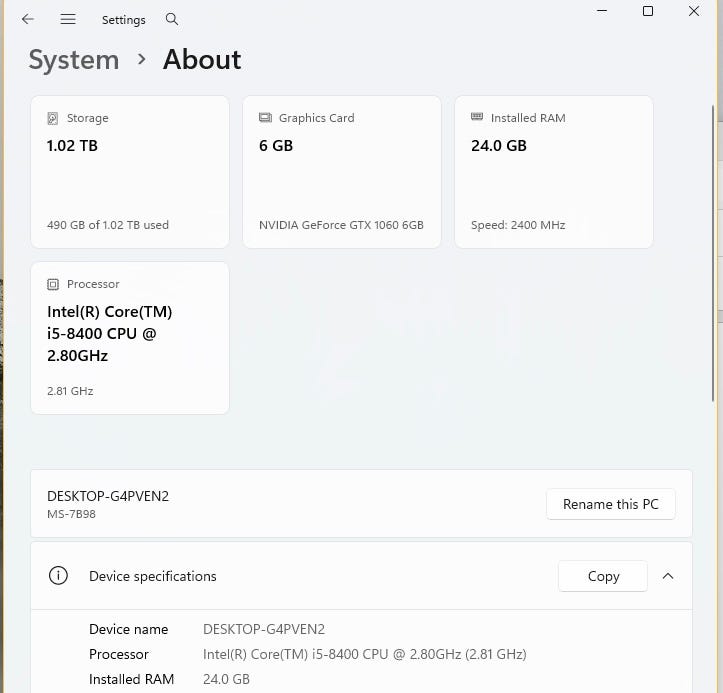Screen dimensions: 723x693
Task: Click the DESKTOP-G4PVEN2 PC name header
Action: click(x=108, y=497)
